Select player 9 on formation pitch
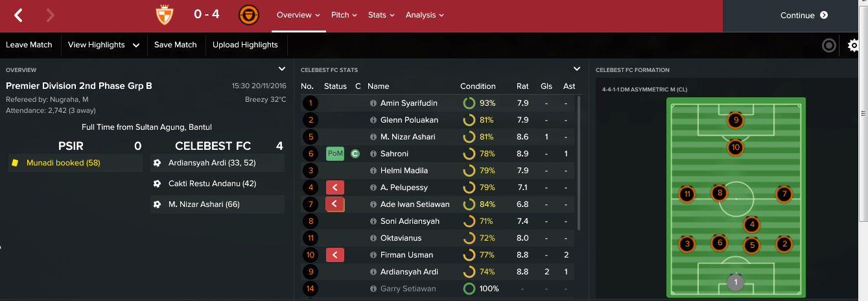This screenshot has width=868, height=301. click(734, 120)
